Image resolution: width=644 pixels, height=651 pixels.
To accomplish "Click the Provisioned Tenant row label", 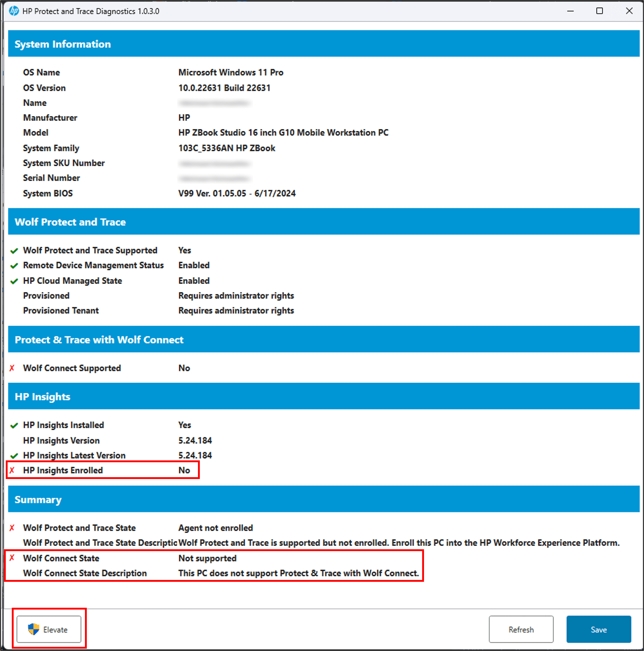I will click(61, 311).
